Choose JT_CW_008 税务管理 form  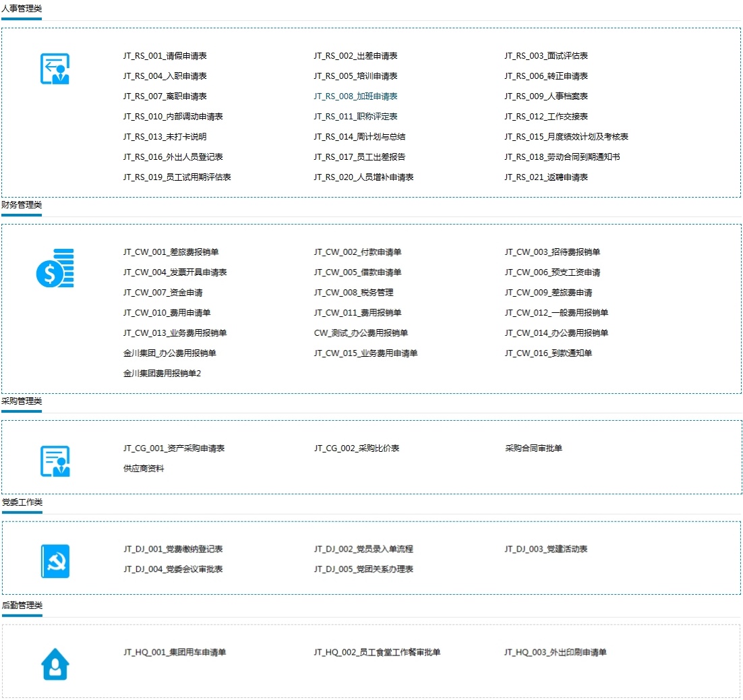click(x=353, y=293)
